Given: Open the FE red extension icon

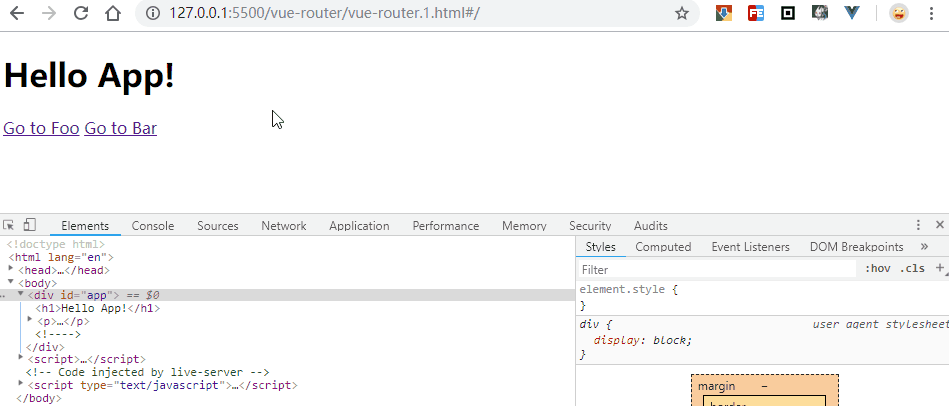Looking at the screenshot, I should [x=756, y=13].
